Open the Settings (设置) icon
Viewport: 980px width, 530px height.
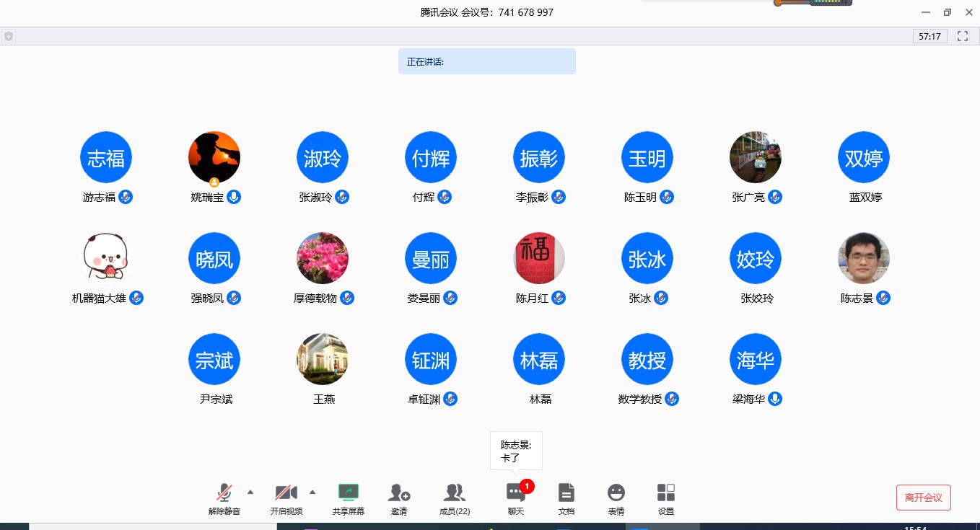pos(665,494)
